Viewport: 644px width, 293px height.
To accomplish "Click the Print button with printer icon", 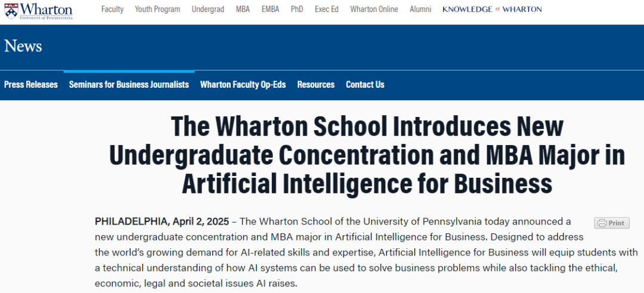I will click(612, 223).
